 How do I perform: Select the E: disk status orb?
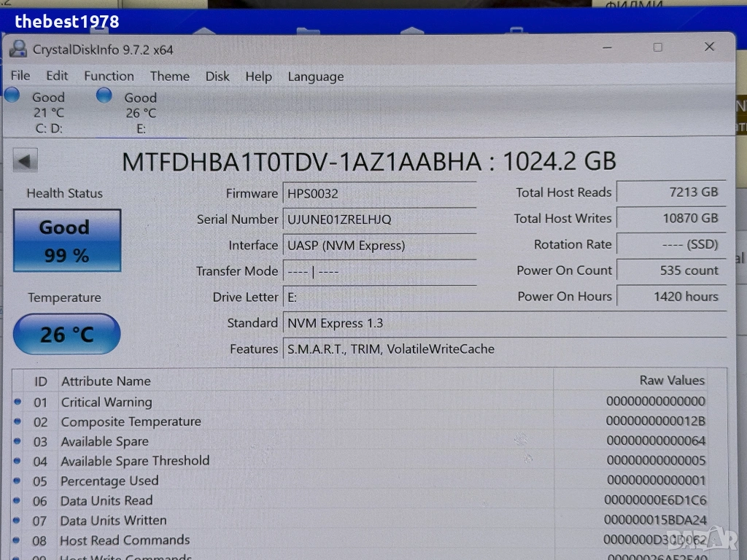104,95
